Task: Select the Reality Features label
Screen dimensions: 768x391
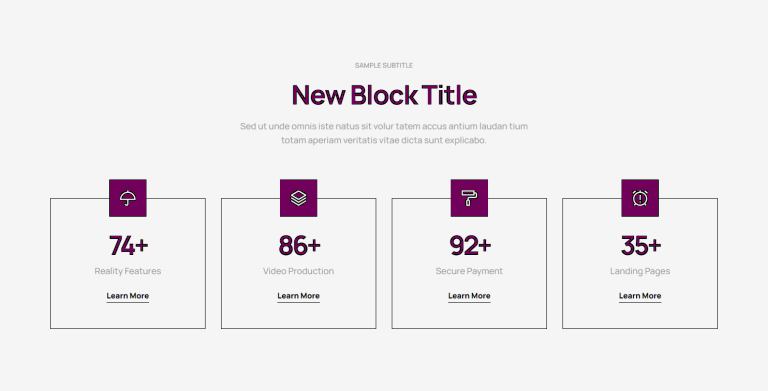Action: (128, 271)
